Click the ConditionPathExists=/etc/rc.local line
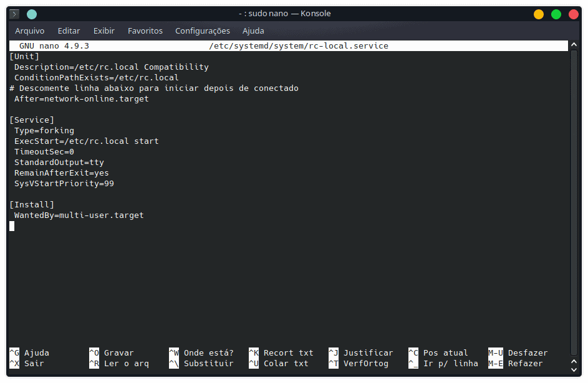The width and height of the screenshot is (588, 383). (x=97, y=77)
